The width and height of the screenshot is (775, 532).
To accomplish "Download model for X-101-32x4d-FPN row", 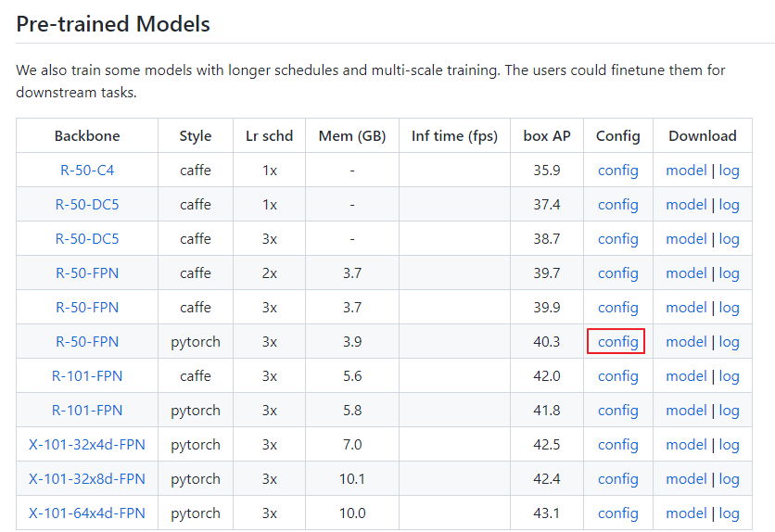I will (686, 445).
